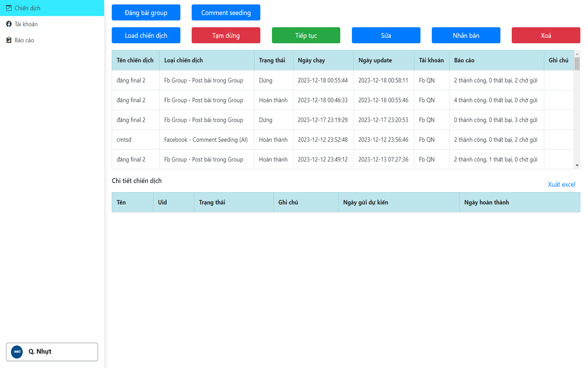Click the Tài khoản column header
The image size is (588, 368).
tap(431, 60)
